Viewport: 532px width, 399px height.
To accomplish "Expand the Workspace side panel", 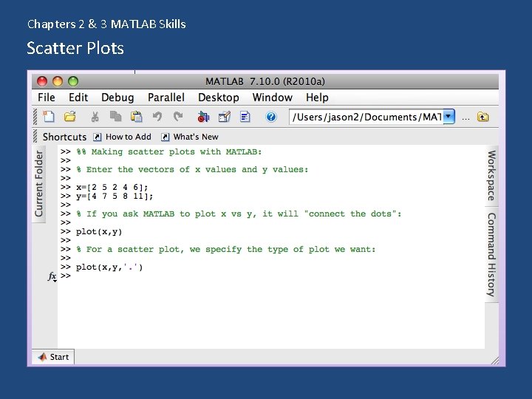I will (x=491, y=175).
